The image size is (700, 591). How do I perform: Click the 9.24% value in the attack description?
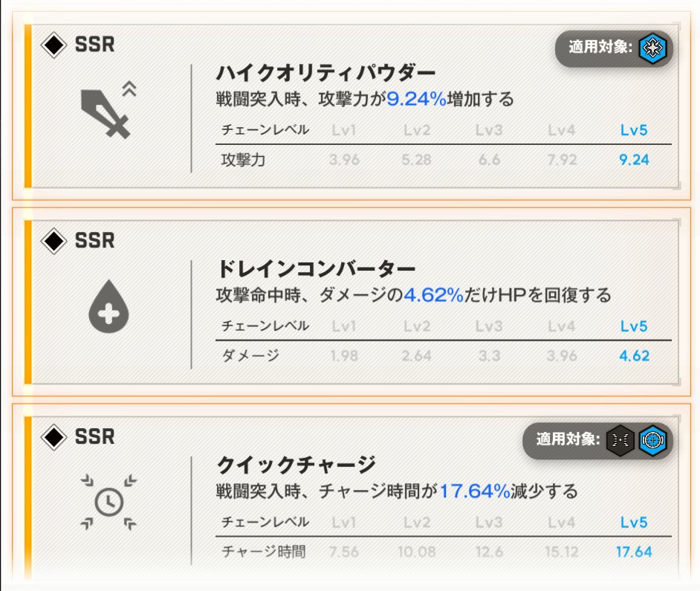(416, 99)
